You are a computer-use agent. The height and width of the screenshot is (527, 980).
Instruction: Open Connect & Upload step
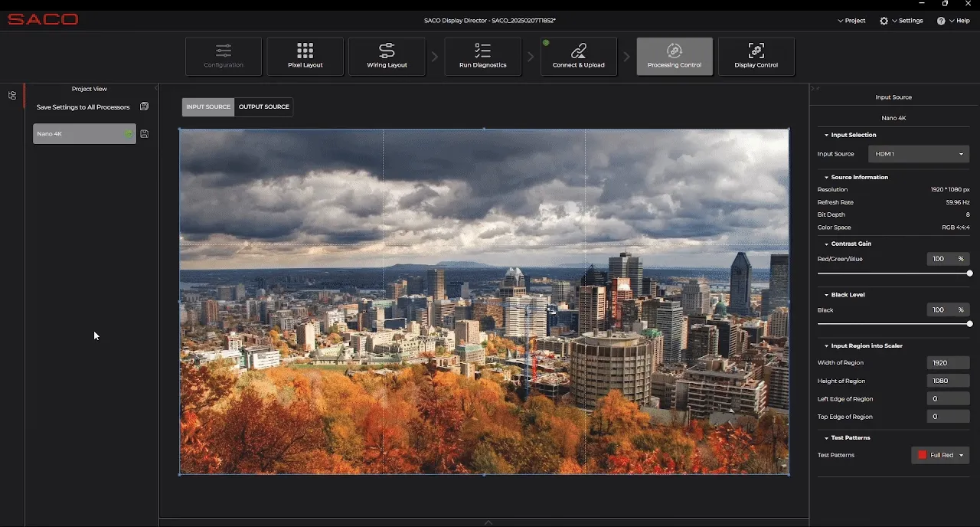578,56
